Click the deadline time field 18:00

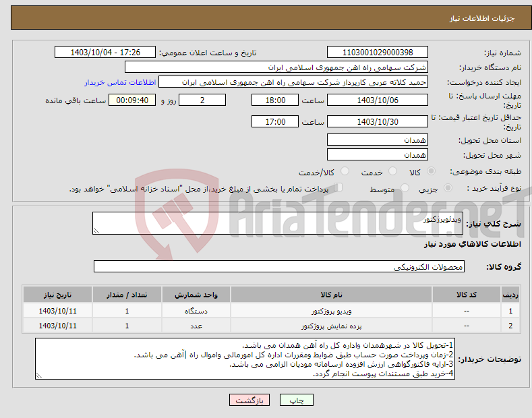(275, 100)
